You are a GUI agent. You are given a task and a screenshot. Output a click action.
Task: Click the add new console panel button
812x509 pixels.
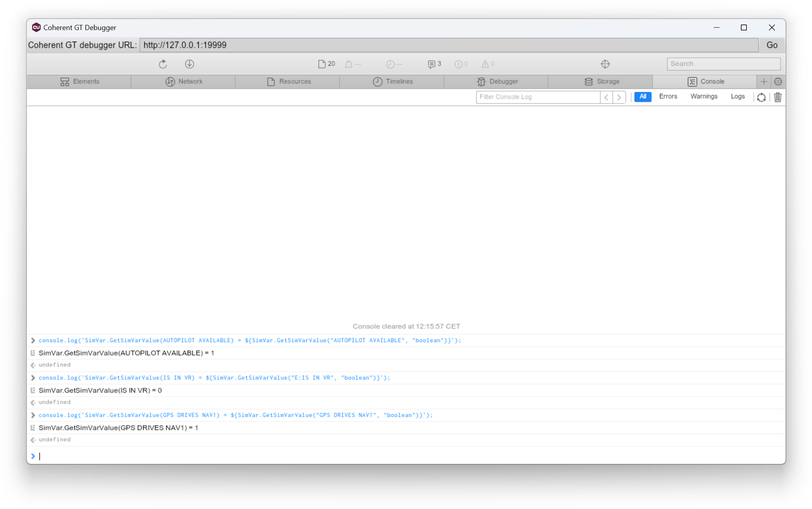(763, 81)
